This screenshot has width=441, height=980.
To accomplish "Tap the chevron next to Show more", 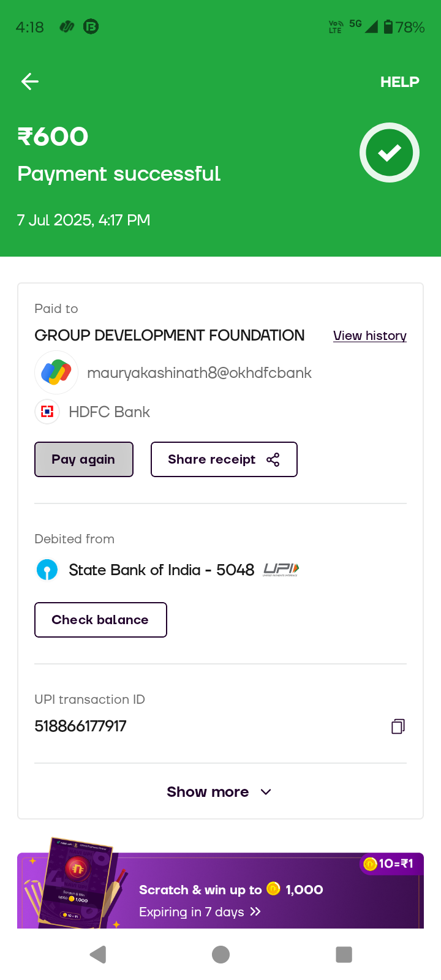I will tap(266, 792).
